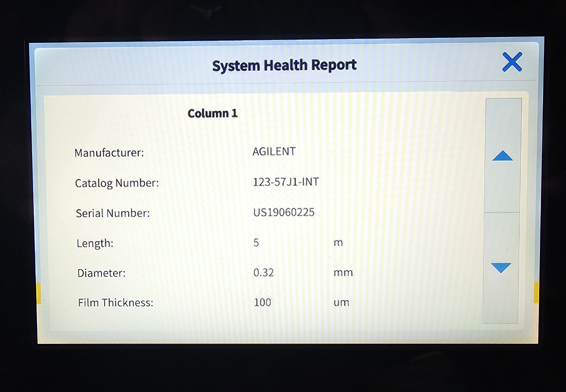Click the Catalog Number label
This screenshot has width=566, height=392.
click(117, 183)
